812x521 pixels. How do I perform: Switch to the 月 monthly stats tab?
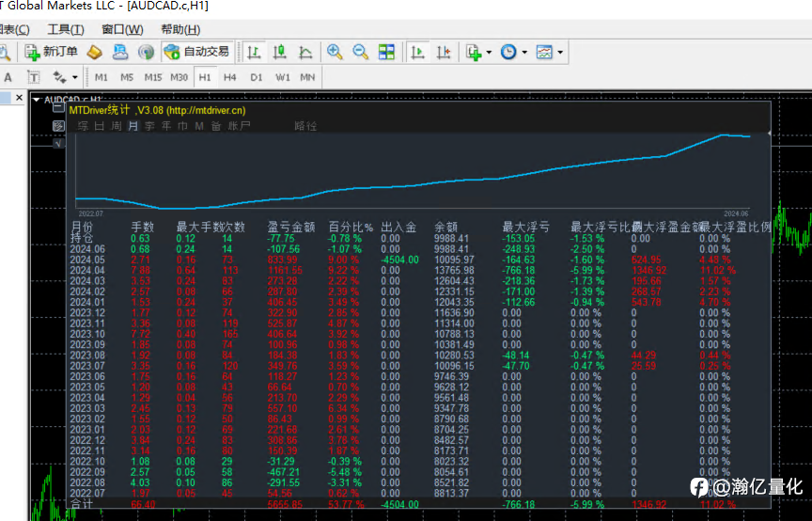[x=133, y=126]
